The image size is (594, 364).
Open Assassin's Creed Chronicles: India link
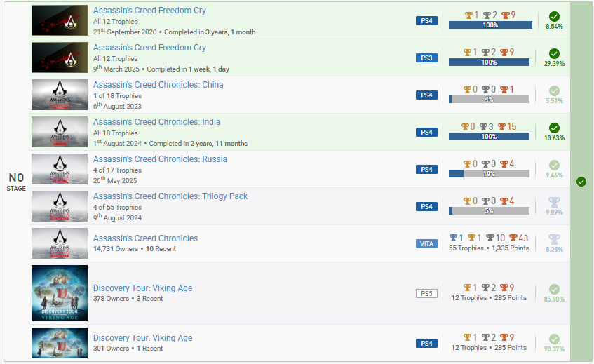point(156,122)
